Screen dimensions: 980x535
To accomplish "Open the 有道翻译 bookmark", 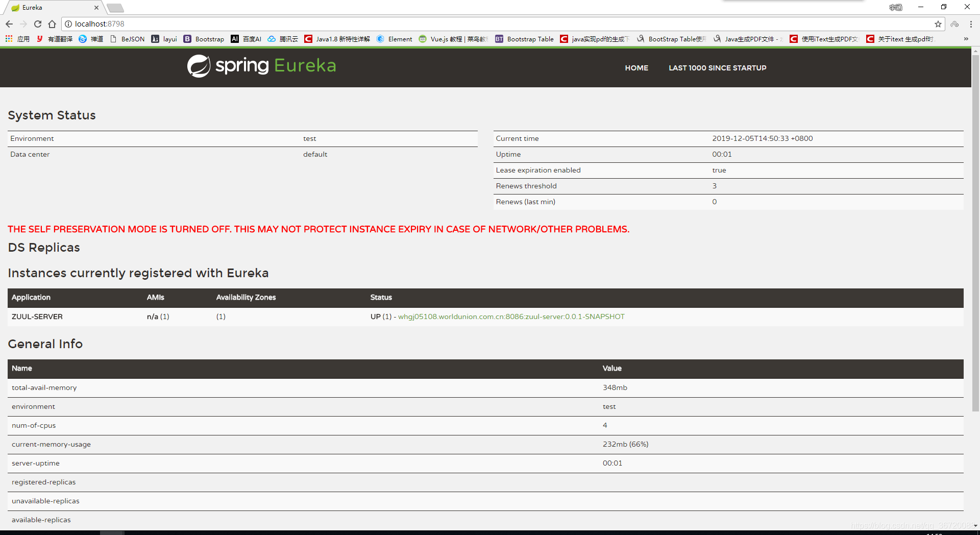I will (54, 39).
